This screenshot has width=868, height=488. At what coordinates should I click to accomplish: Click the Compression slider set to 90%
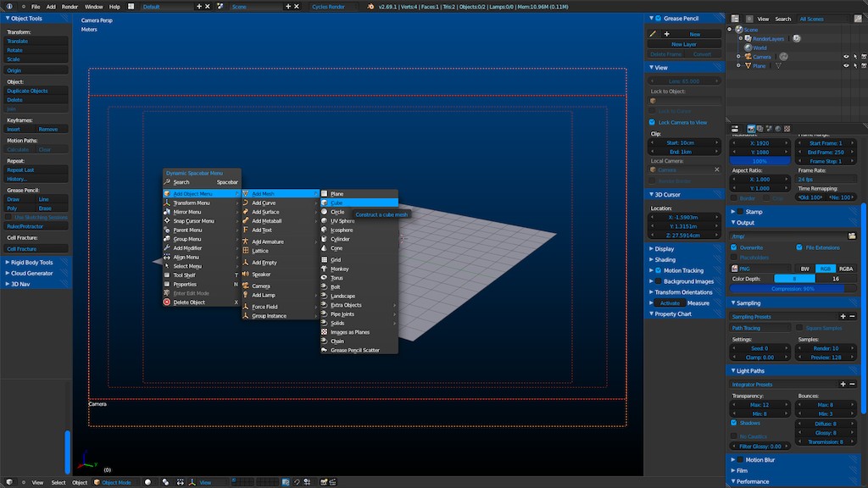point(793,288)
